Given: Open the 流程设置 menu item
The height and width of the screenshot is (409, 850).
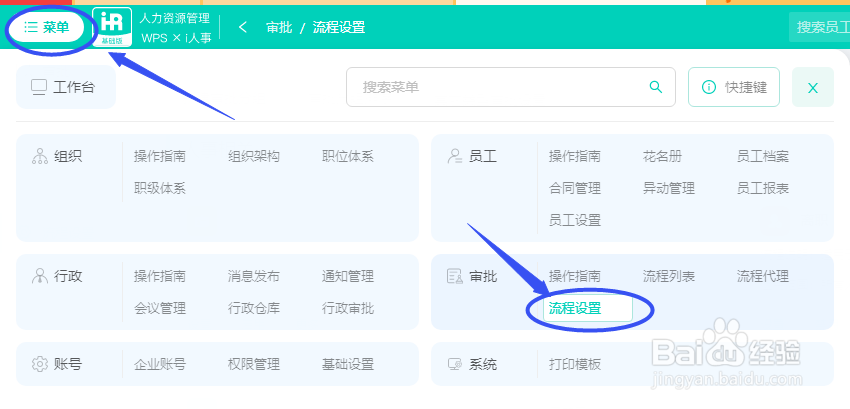Looking at the screenshot, I should (575, 308).
